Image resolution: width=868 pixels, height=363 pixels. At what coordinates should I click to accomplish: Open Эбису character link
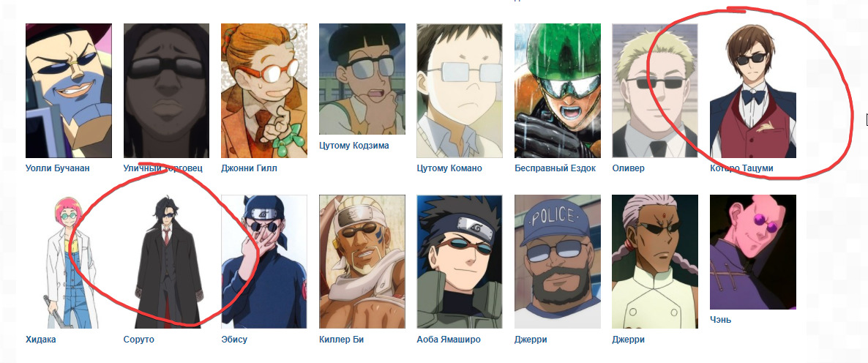click(x=234, y=340)
